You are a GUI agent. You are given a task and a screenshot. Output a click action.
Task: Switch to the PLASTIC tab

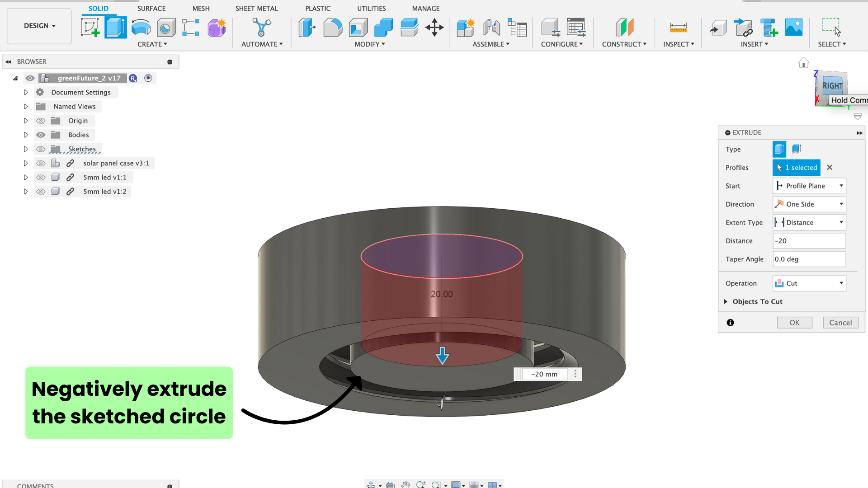(x=317, y=9)
